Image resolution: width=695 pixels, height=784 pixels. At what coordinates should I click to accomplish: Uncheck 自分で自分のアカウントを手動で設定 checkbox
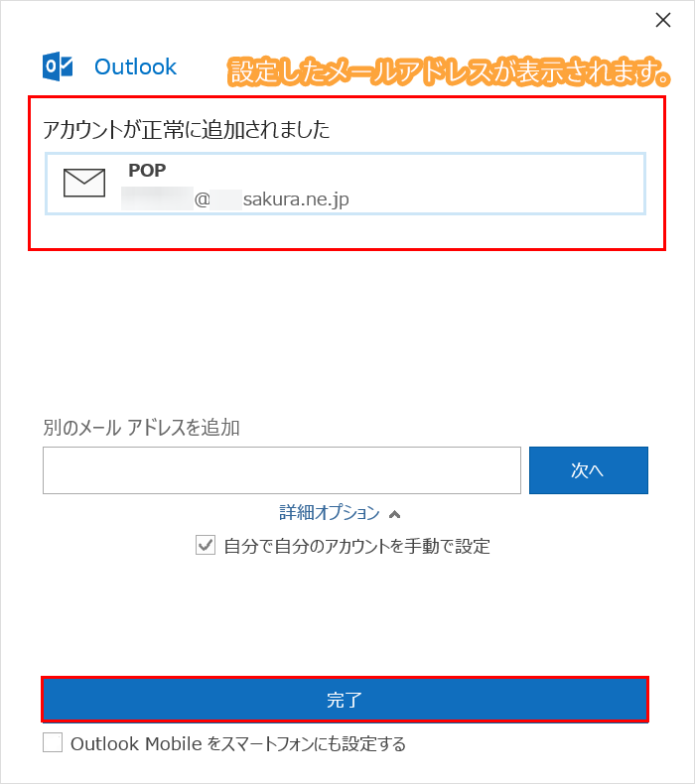tap(206, 545)
